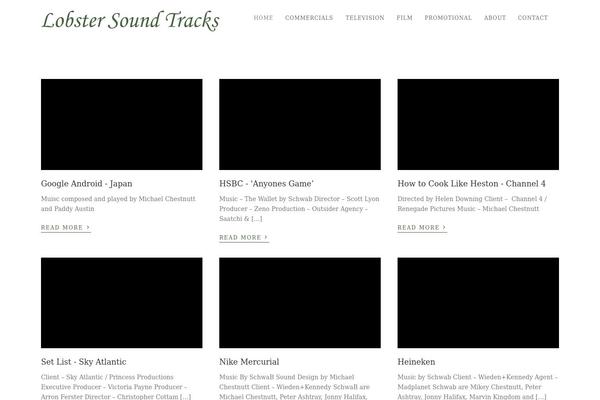Select the text 'Music By Schwalt Sound Design by Michael'
Screen dimensions: 600x400
[287, 377]
